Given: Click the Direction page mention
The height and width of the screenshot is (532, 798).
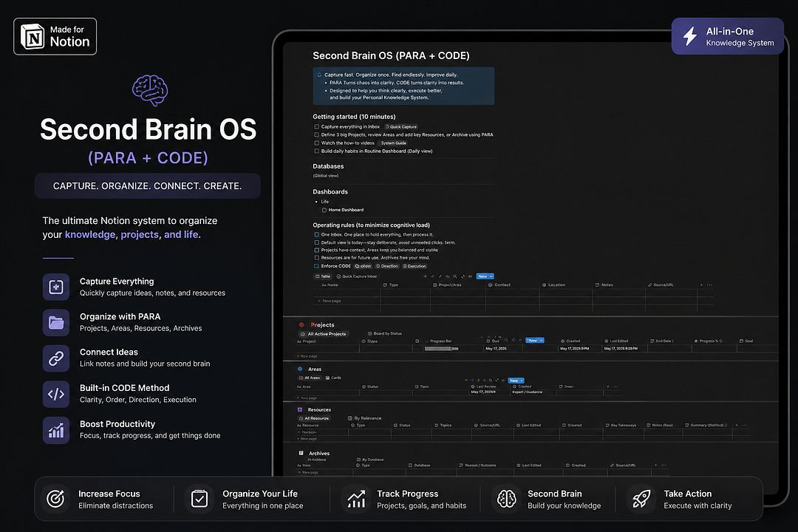Looking at the screenshot, I should (x=387, y=266).
